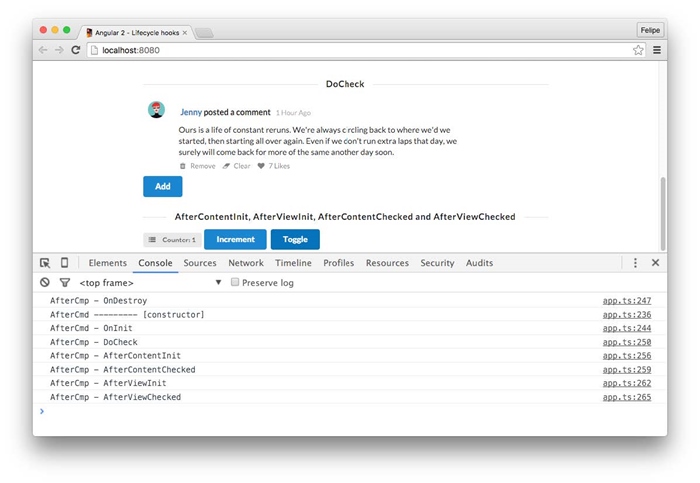The image size is (700, 483).
Task: Click the console filter funnel icon
Action: tap(64, 283)
